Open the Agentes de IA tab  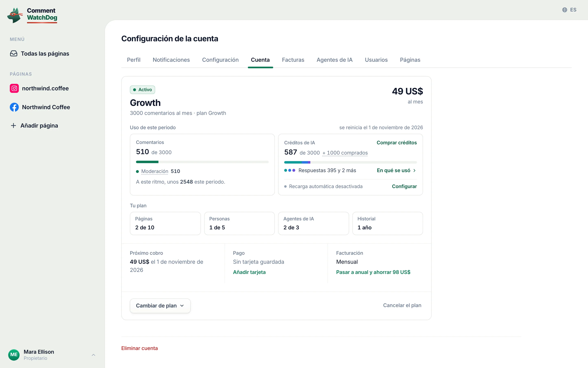coord(334,60)
